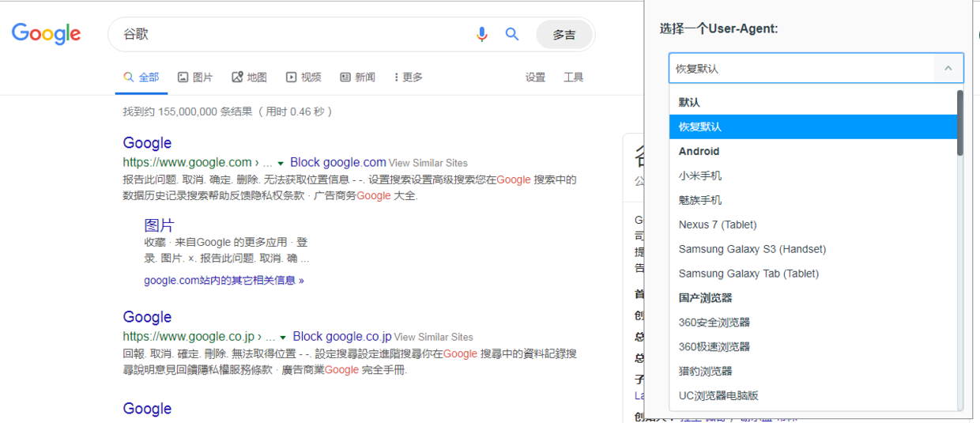Viewport: 980px width, 423px height.
Task: Click Block google.com link
Action: pos(338,162)
